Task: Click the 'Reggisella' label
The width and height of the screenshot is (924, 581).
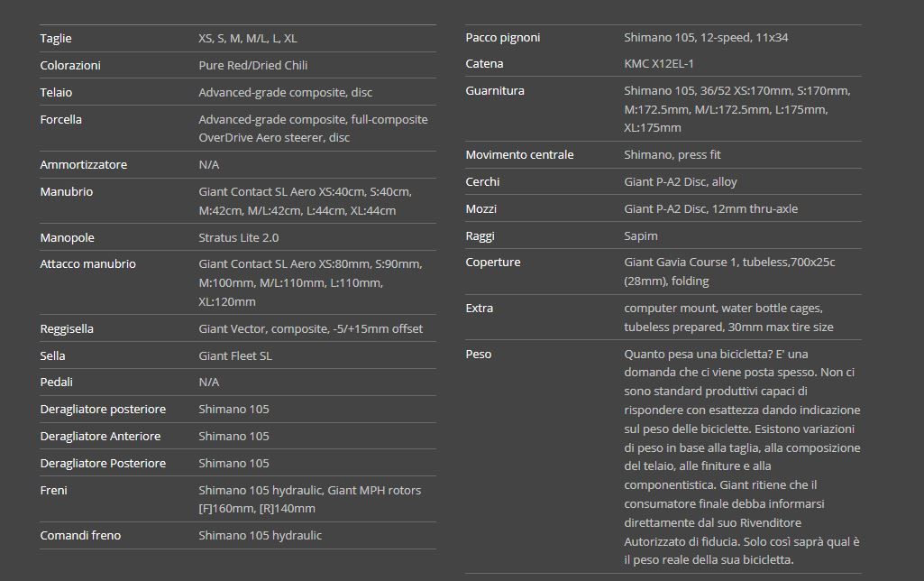Action: coord(67,329)
